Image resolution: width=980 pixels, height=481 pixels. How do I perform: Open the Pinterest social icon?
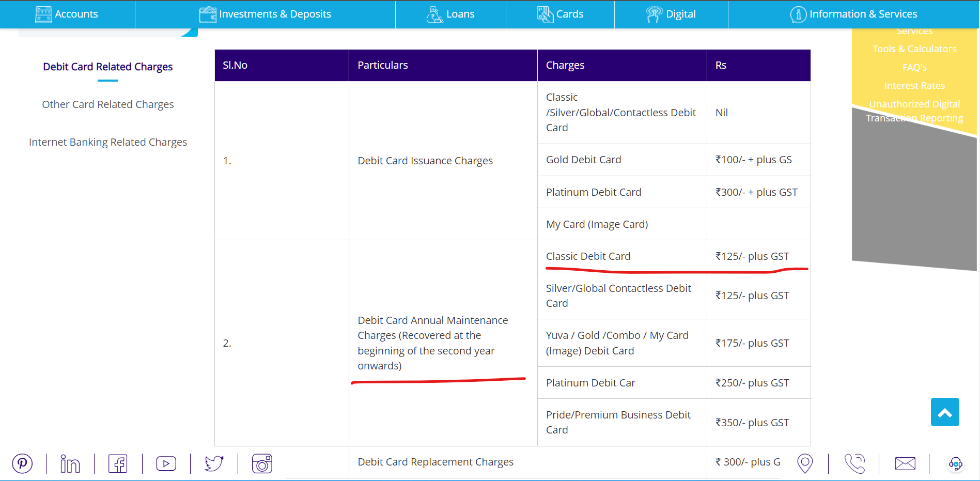[22, 463]
